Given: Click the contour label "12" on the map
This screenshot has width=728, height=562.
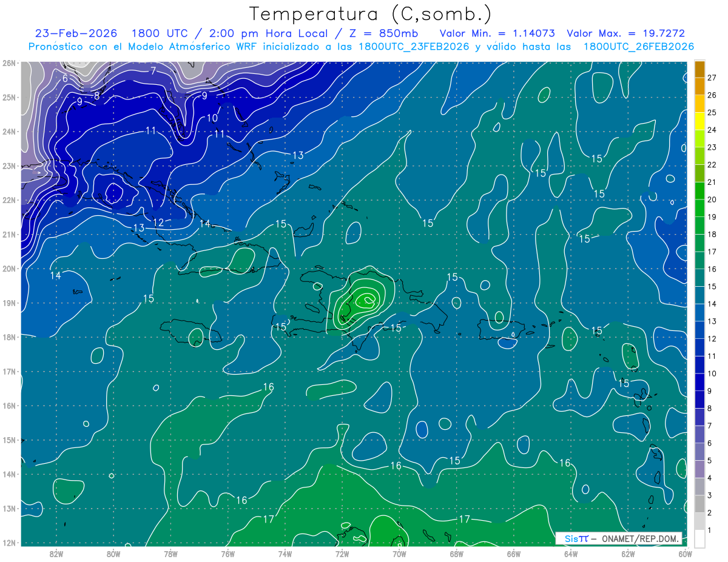Looking at the screenshot, I should (158, 222).
